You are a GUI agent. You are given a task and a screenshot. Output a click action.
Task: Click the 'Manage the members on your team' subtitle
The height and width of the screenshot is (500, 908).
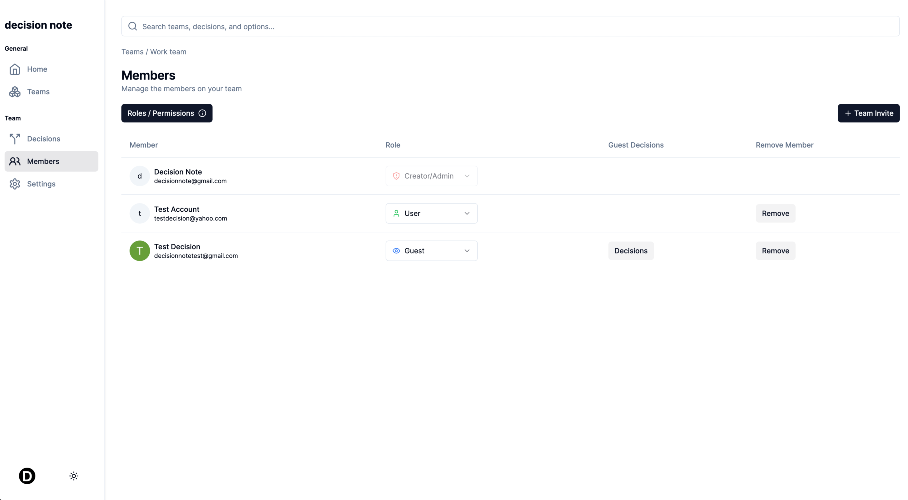(181, 89)
